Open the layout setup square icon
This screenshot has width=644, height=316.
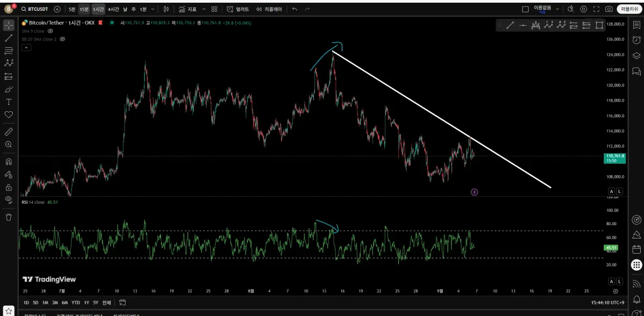(x=525, y=9)
